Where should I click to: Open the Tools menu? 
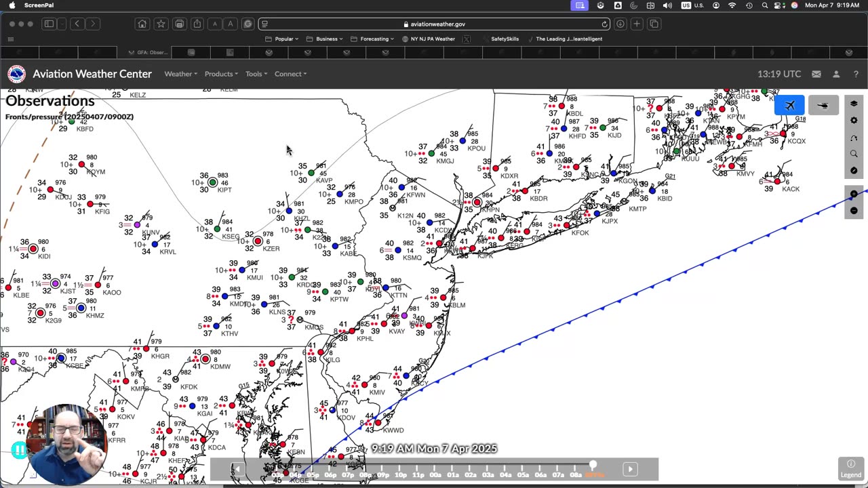[256, 74]
